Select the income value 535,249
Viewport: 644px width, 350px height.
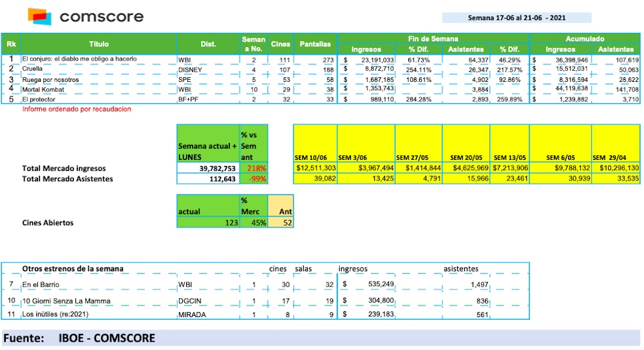(x=381, y=284)
